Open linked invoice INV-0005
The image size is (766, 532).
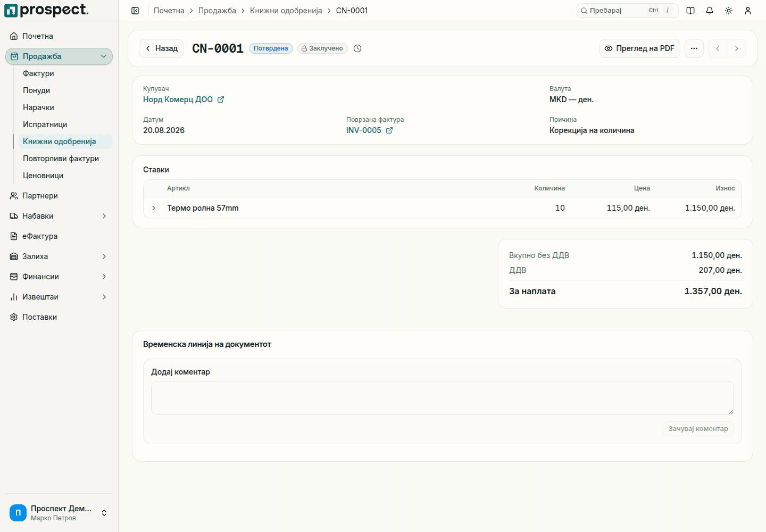tap(364, 130)
